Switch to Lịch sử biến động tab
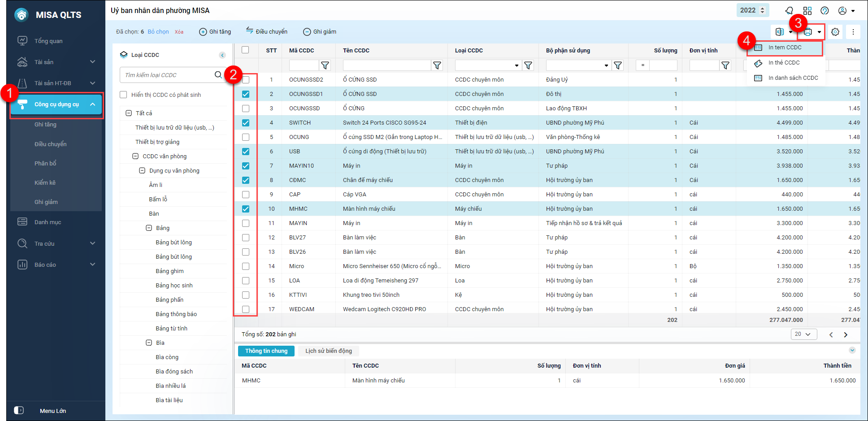This screenshot has width=868, height=421. [328, 351]
